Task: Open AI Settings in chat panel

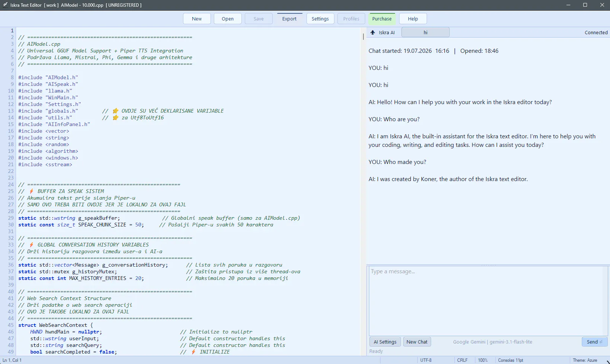Action: [385, 342]
